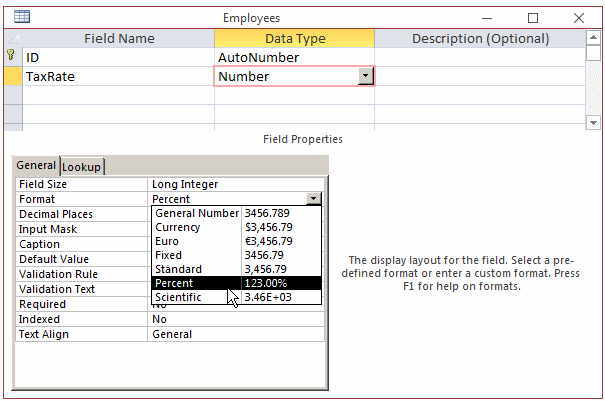Screen dimensions: 605x402
Task: Click the Field Name column header
Action: pos(118,38)
